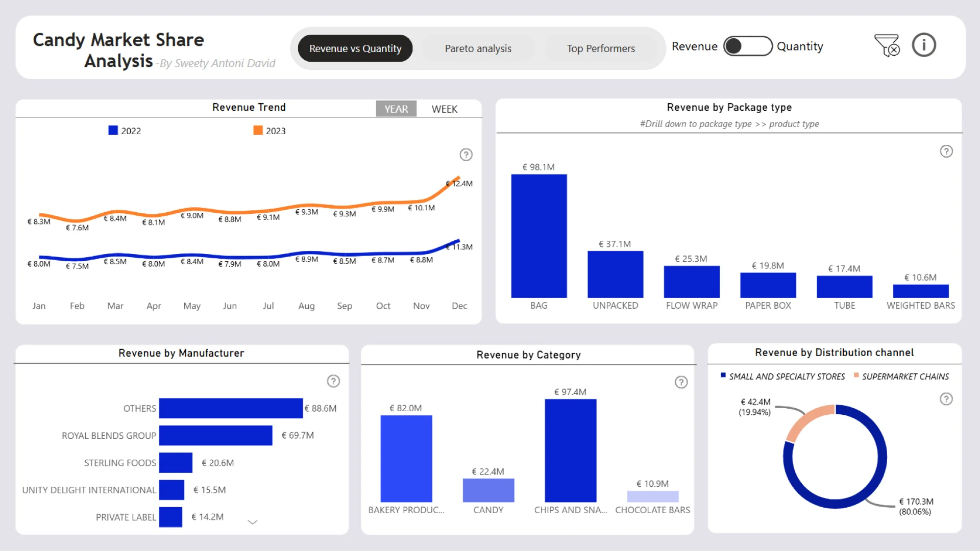This screenshot has width=980, height=551.
Task: Switch trend view to WEEK
Action: pyautogui.click(x=445, y=109)
